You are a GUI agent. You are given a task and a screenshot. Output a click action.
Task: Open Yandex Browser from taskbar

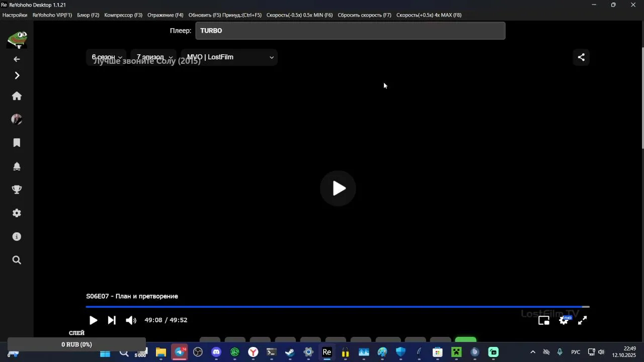[x=253, y=353]
